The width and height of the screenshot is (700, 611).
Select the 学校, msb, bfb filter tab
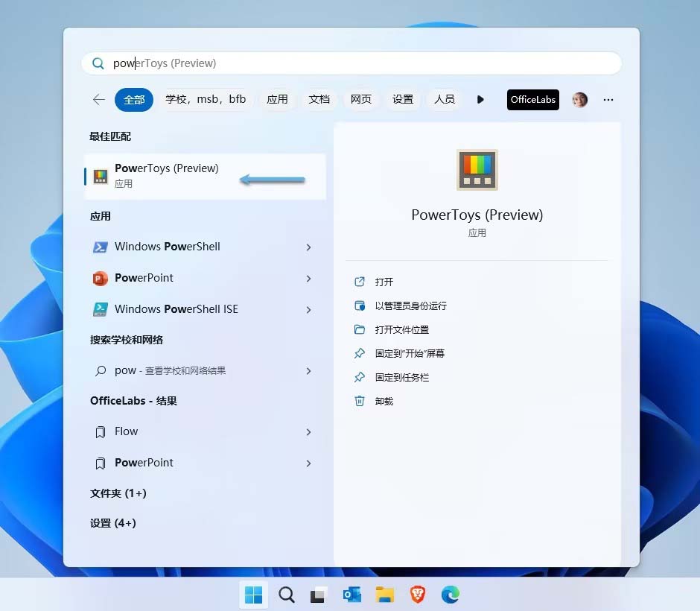(206, 99)
